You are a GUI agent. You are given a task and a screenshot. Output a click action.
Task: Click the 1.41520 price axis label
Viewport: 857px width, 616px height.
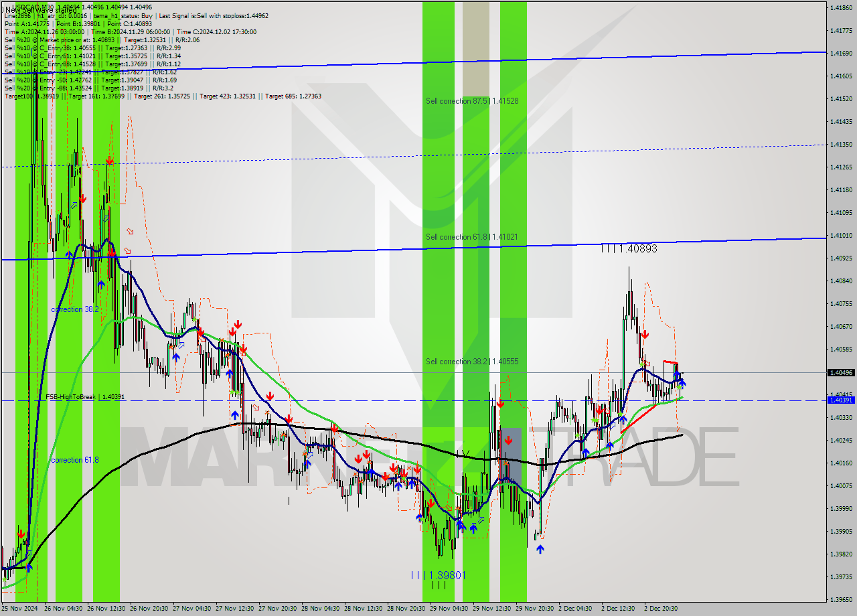pyautogui.click(x=841, y=98)
